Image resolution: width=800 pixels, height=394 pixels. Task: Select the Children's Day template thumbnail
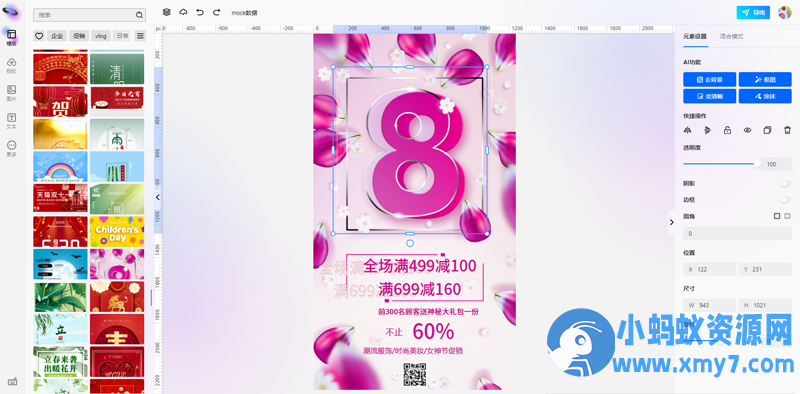pos(117,231)
